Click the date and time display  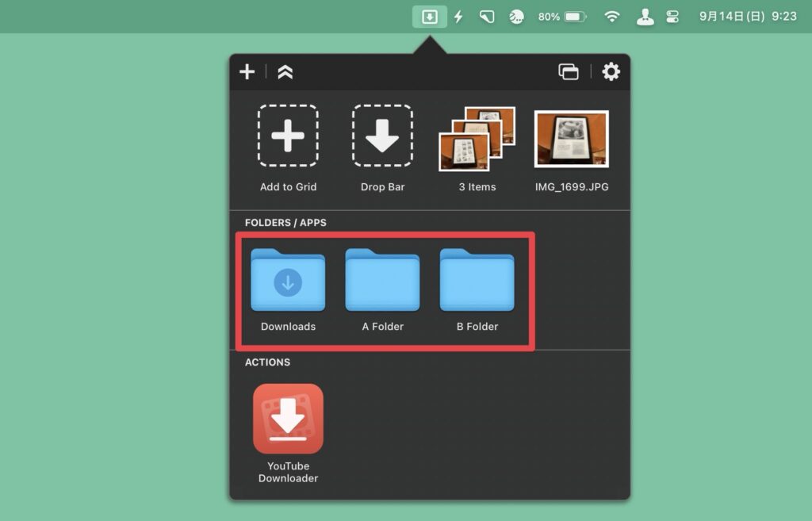(x=748, y=17)
